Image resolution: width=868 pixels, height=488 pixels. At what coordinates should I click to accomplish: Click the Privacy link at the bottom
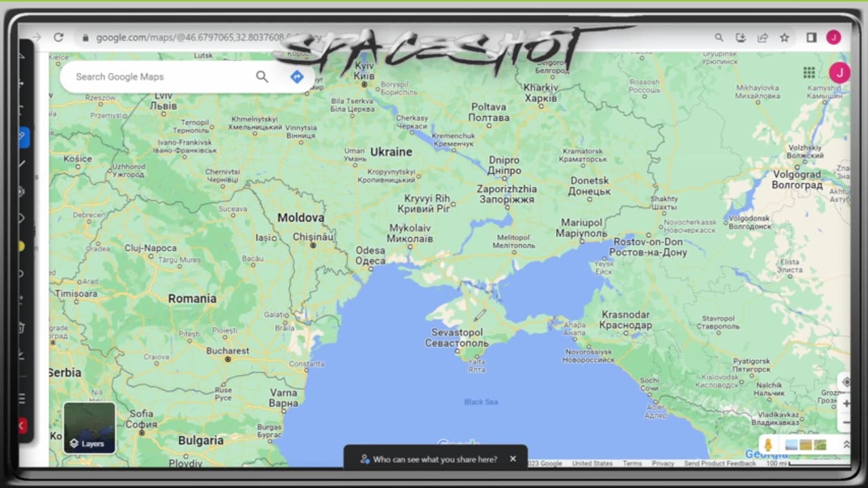click(x=663, y=464)
